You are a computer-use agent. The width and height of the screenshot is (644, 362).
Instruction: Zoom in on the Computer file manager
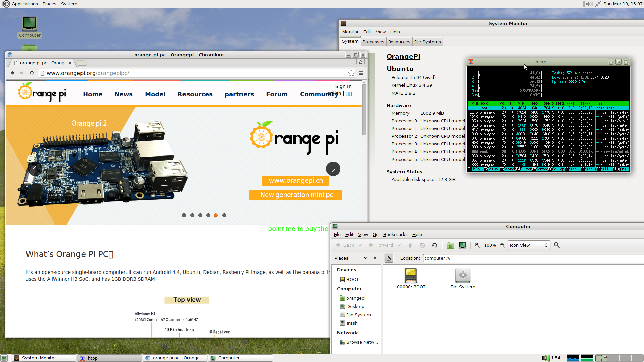502,245
